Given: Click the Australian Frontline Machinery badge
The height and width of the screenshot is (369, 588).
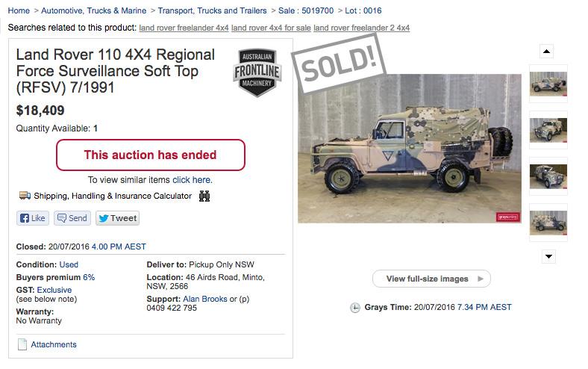Looking at the screenshot, I should [256, 72].
